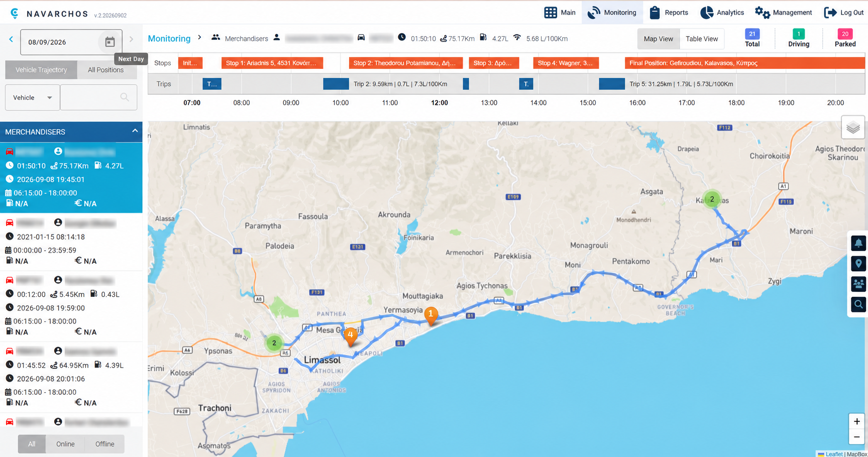Viewport: 868px width, 457px height.
Task: Open the notifications bell on map sidebar
Action: pos(858,244)
